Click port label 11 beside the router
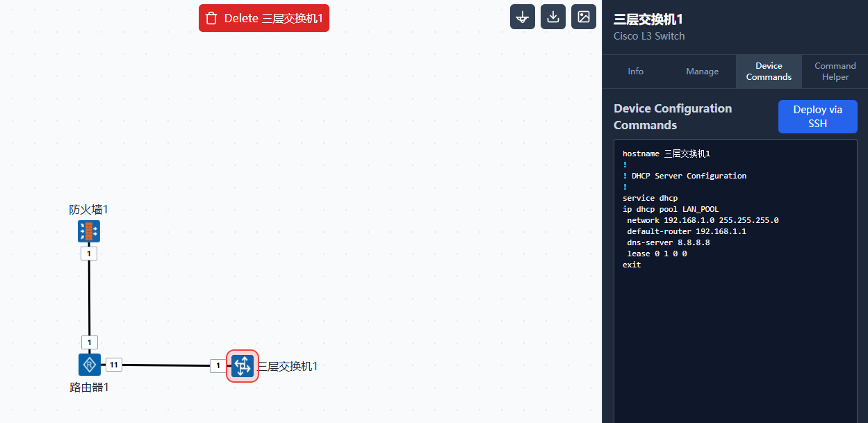 114,365
